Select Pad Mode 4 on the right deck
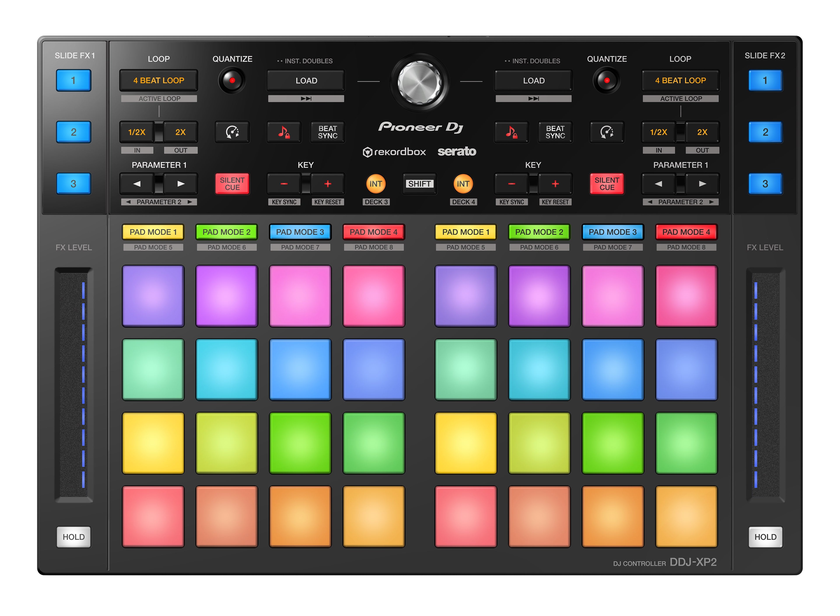840x616 pixels. [686, 232]
